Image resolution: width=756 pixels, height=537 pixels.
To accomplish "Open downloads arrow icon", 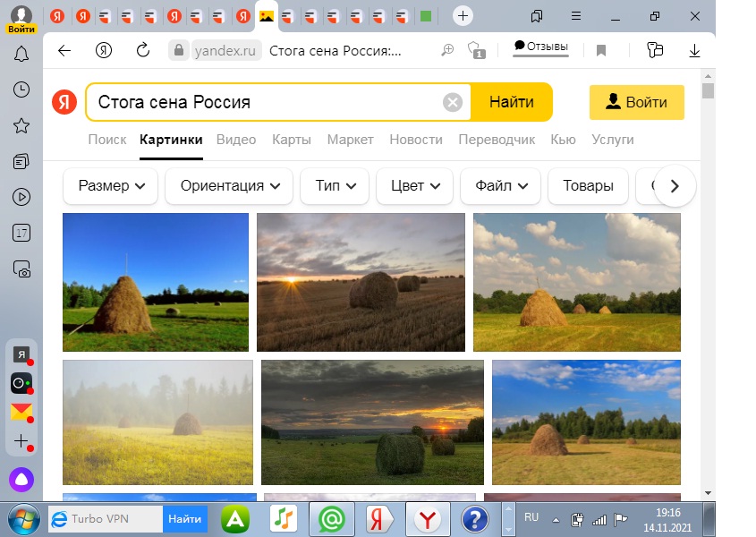I will click(694, 51).
